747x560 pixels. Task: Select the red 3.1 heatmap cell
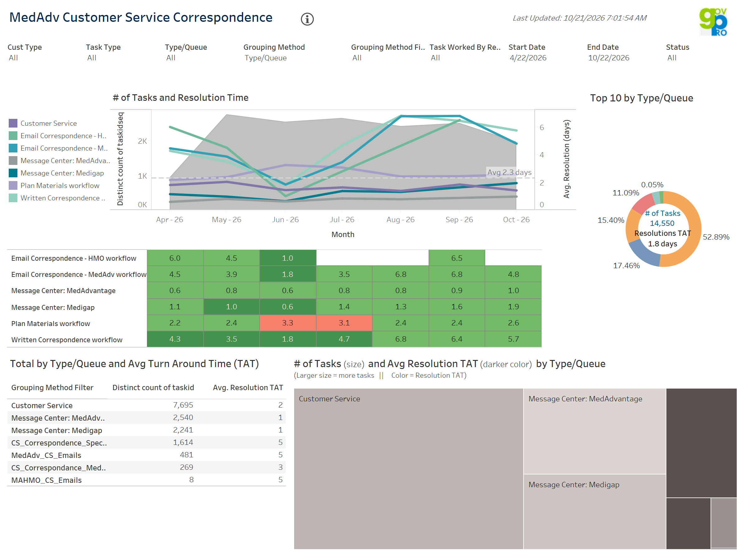[344, 323]
